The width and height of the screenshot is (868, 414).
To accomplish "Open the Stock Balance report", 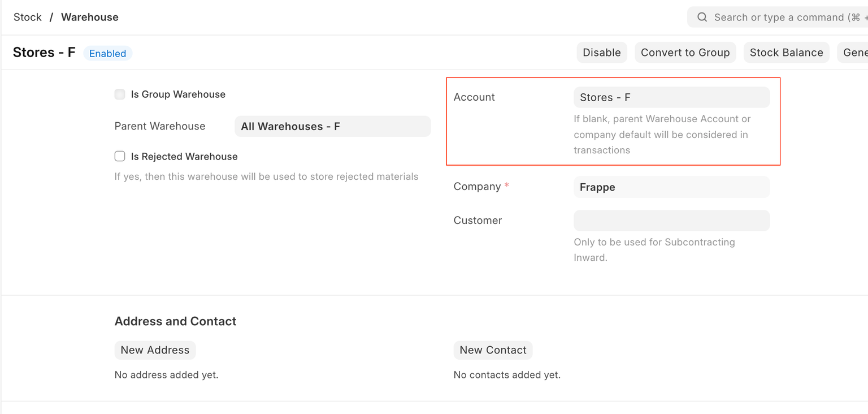I will [x=786, y=52].
